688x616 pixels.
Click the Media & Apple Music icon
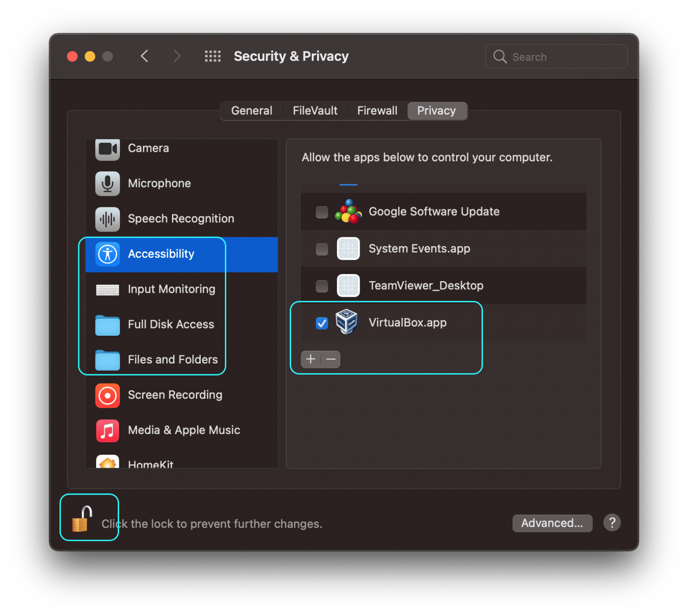click(107, 431)
